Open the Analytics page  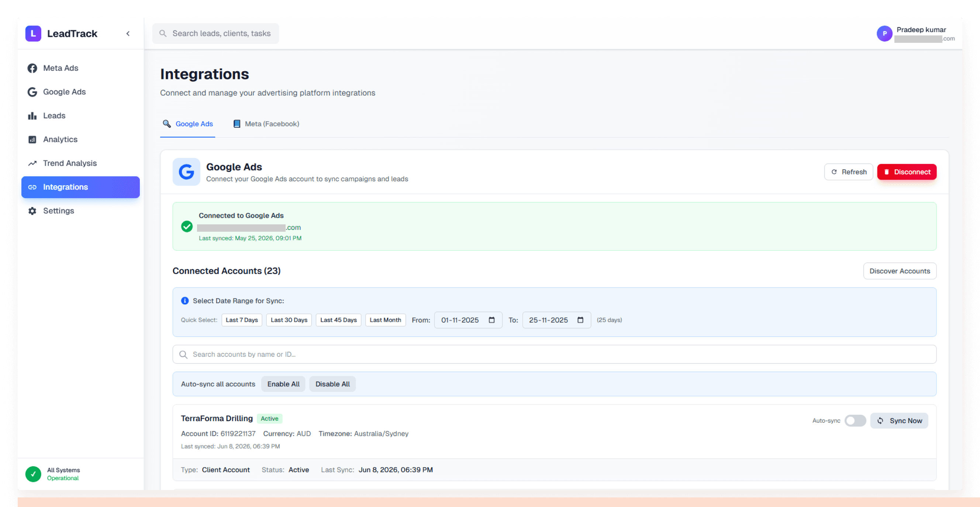80,139
